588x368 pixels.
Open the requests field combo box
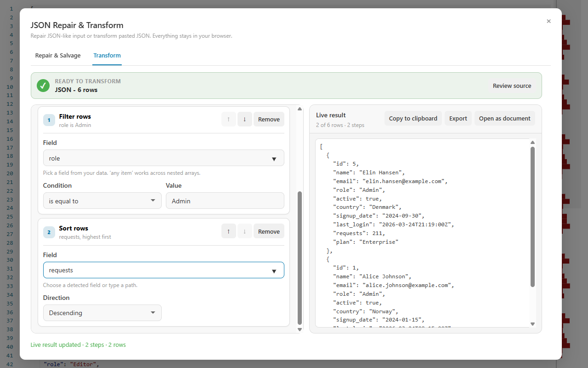pos(164,270)
